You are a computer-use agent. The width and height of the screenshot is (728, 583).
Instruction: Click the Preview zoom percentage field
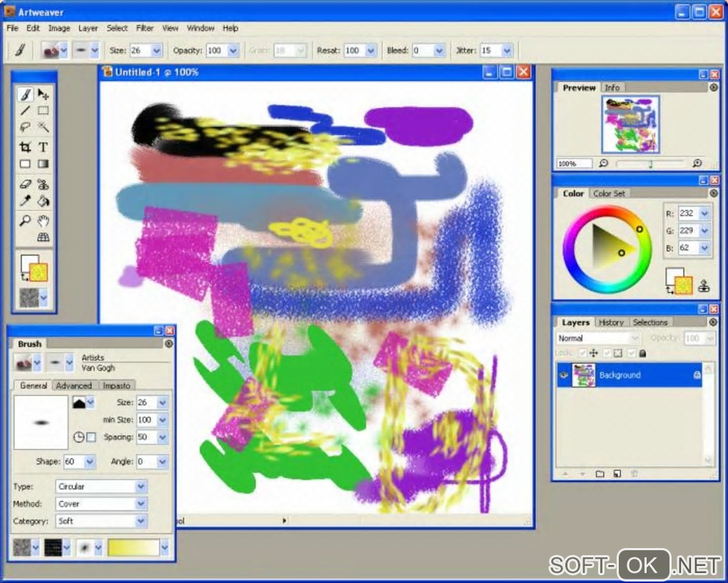pyautogui.click(x=575, y=163)
